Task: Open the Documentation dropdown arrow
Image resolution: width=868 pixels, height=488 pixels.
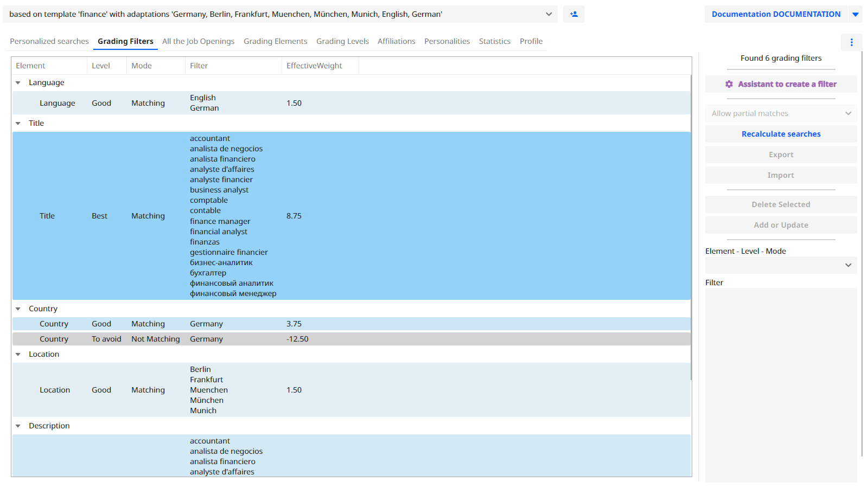Action: [855, 14]
